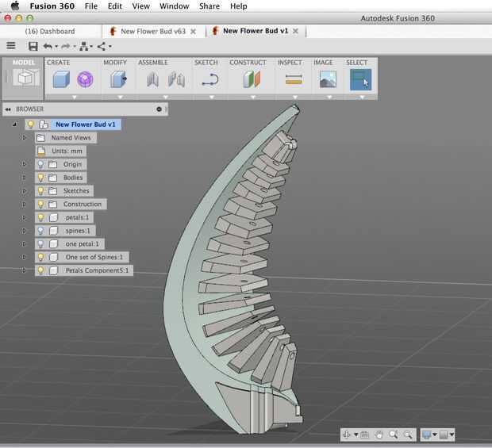The image size is (492, 448).
Task: Open the hamburger data panel menu icon
Action: 11,46
